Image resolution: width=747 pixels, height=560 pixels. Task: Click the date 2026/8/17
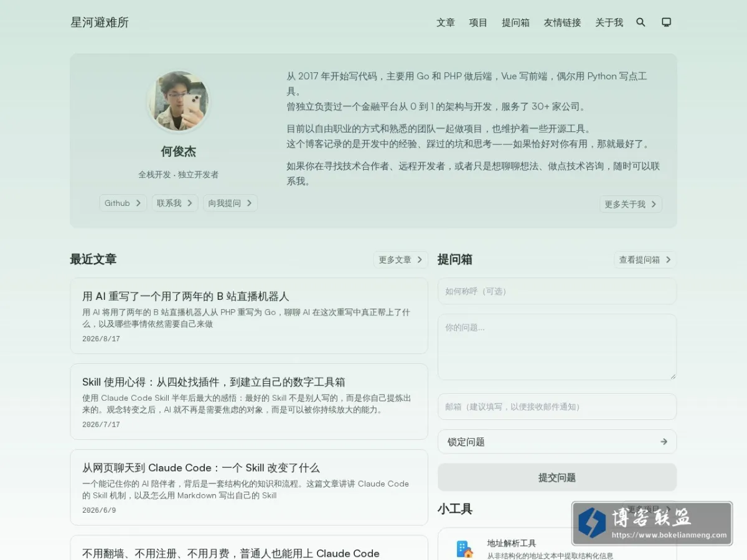[x=101, y=339]
